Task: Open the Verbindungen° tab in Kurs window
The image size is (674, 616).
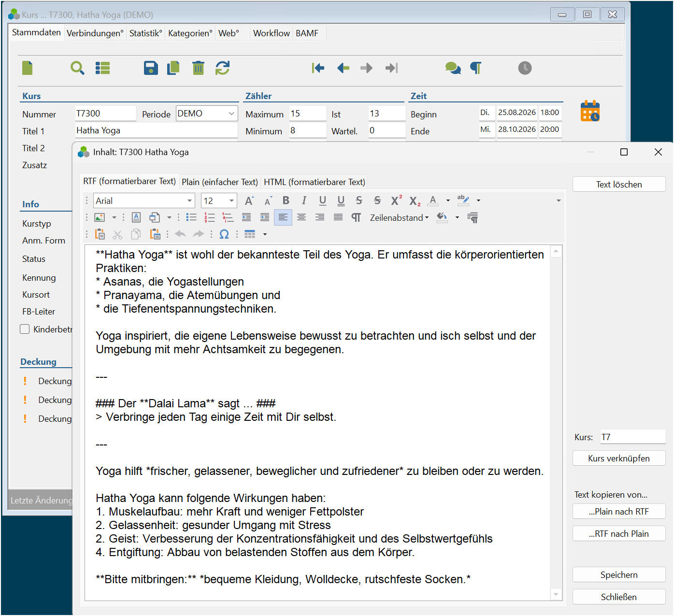Action: click(95, 33)
